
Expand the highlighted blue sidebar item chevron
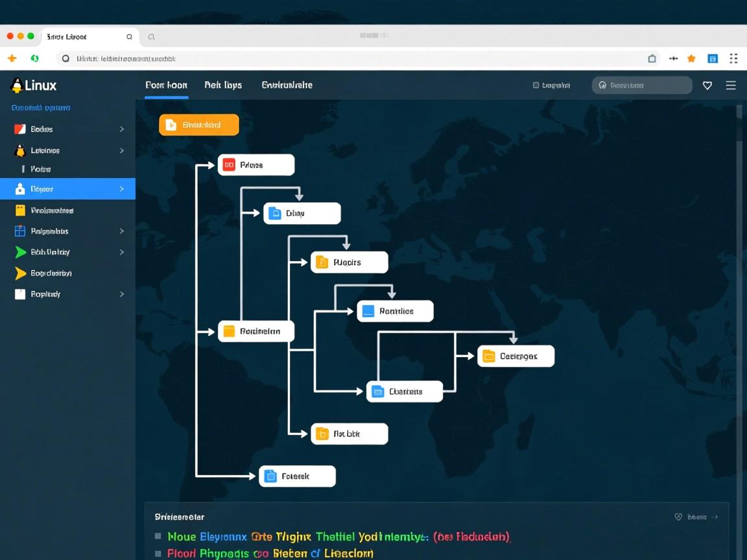click(x=121, y=189)
